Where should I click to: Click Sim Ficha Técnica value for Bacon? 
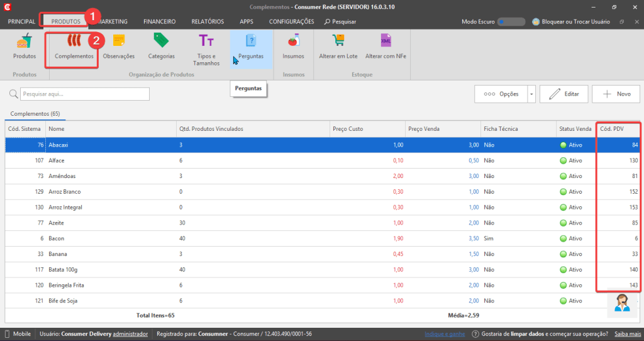pyautogui.click(x=488, y=238)
